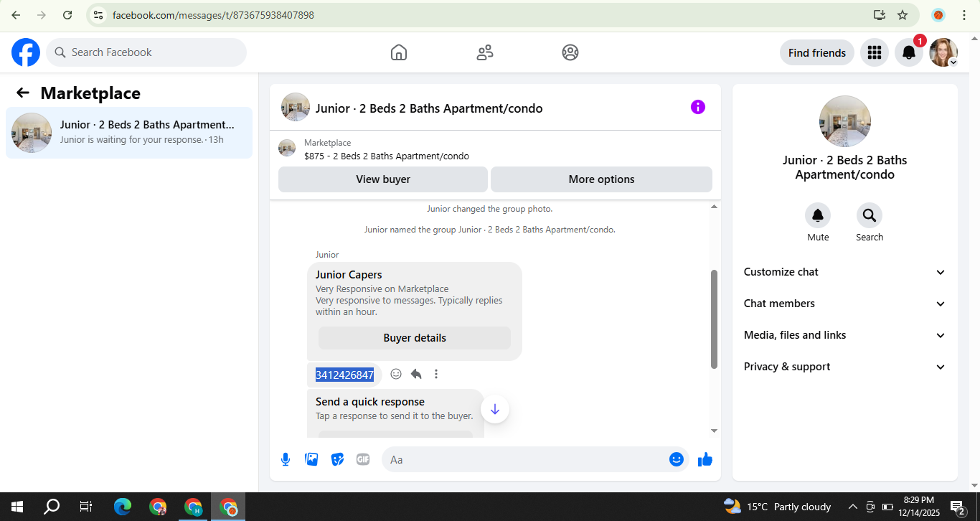Choose a sticker

click(x=337, y=459)
